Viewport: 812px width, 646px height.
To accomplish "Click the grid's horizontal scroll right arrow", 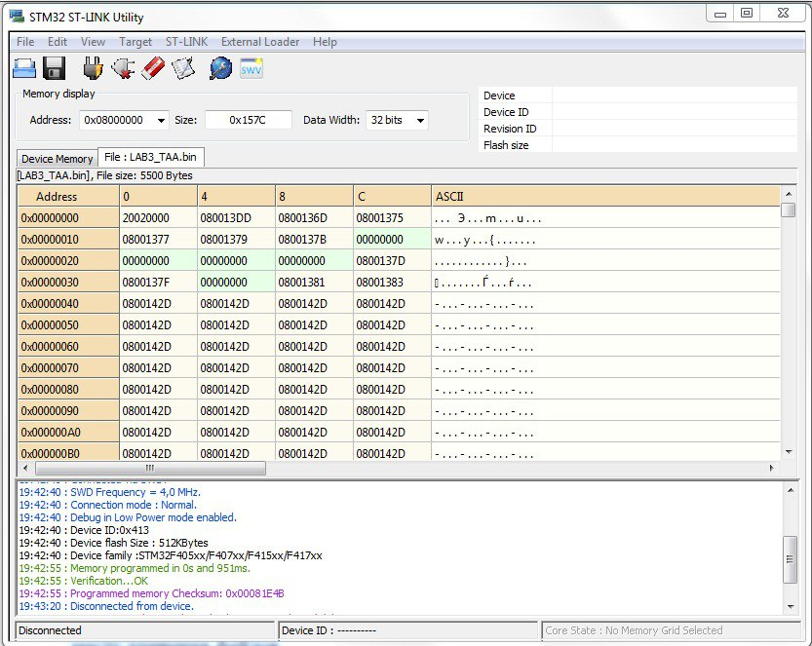I will point(772,468).
